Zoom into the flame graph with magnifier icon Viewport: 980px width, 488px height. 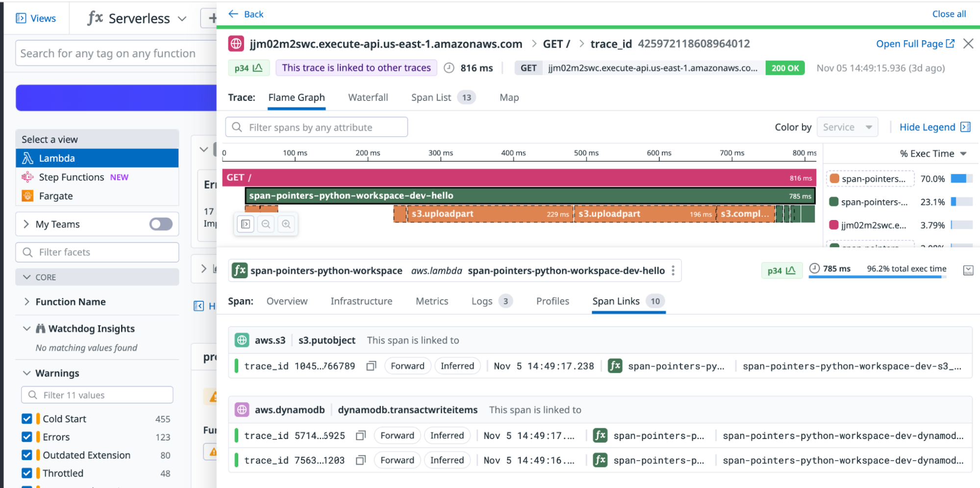[x=286, y=224]
